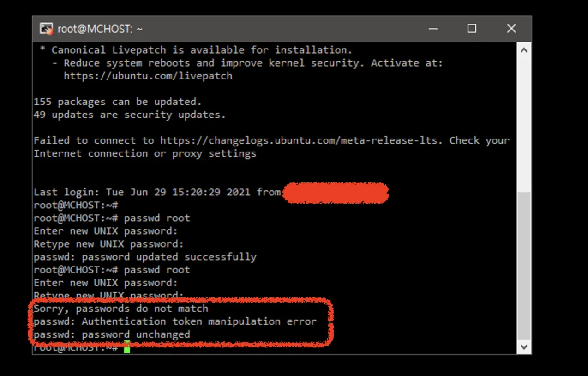Maximize the root@MCHOST terminal window

(x=472, y=29)
